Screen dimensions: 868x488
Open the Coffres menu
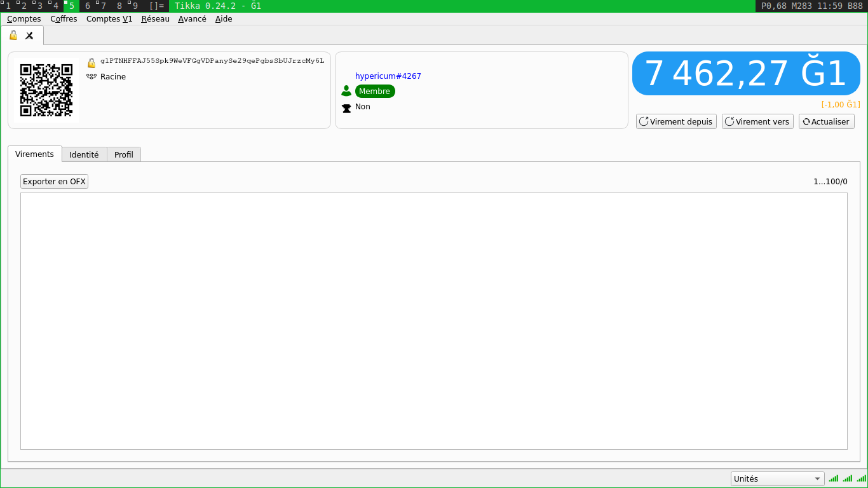point(64,19)
